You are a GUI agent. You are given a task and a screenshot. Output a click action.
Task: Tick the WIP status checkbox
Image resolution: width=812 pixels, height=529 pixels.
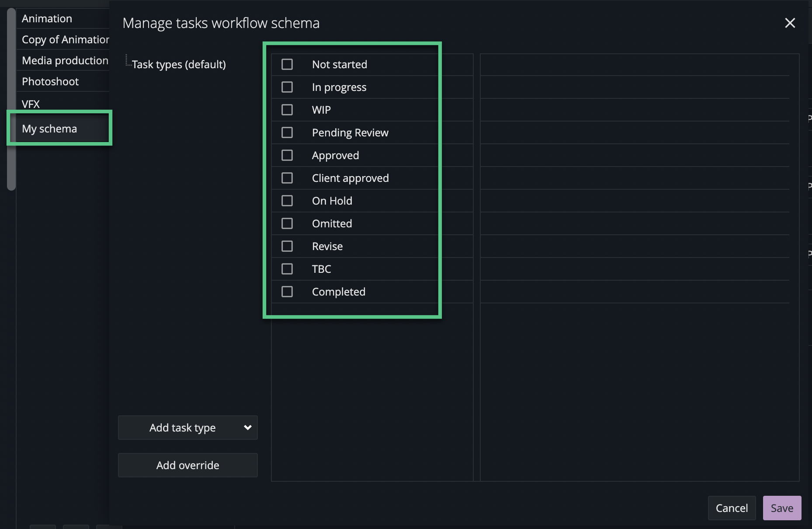287,110
